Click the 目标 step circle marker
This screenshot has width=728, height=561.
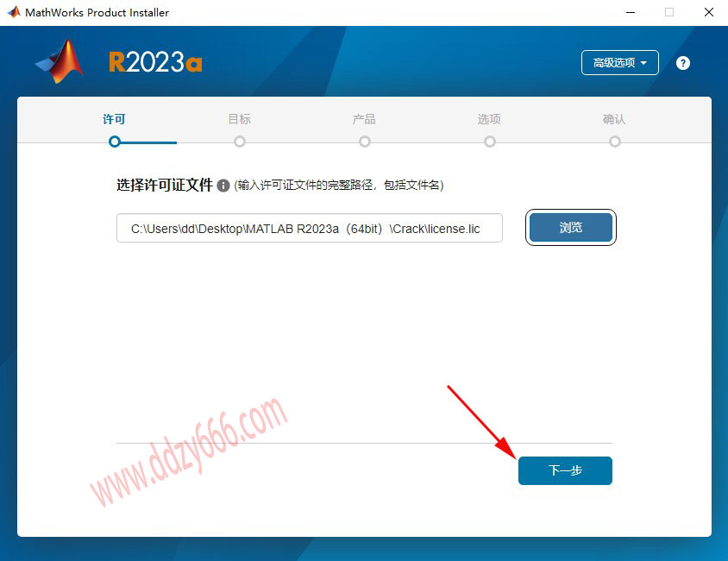tap(240, 142)
